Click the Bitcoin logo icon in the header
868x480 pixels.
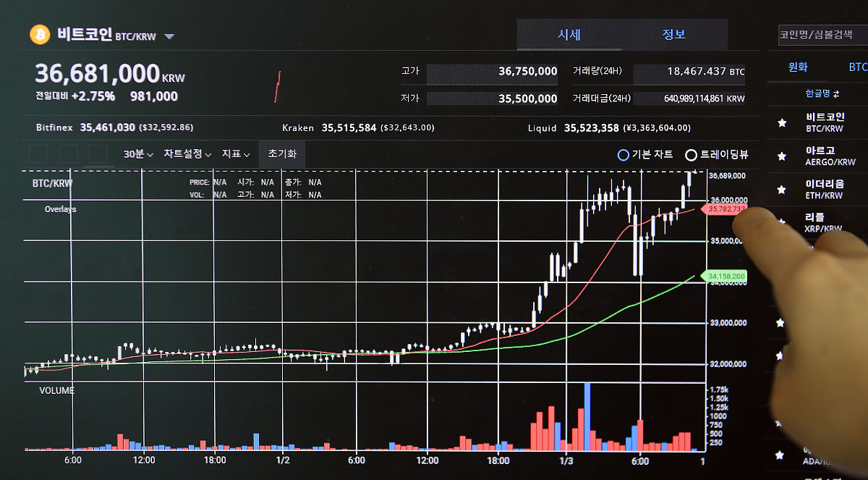click(41, 35)
